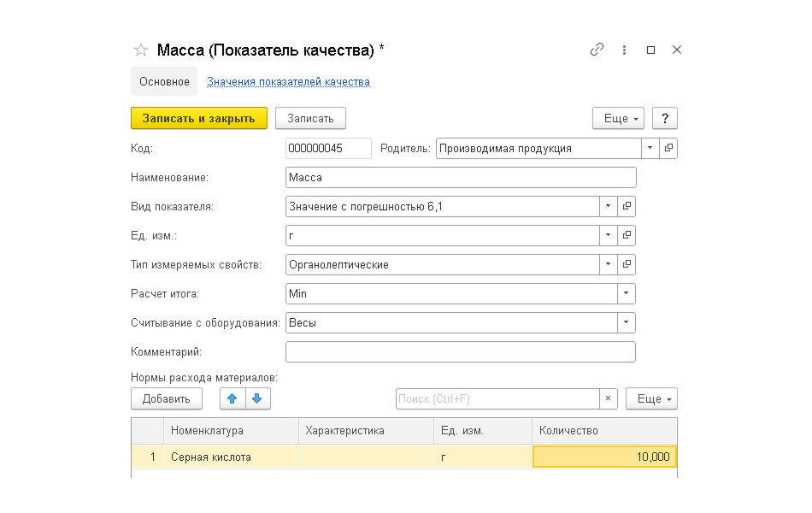Click the Характеристика column header
812x513 pixels.
pyautogui.click(x=366, y=430)
